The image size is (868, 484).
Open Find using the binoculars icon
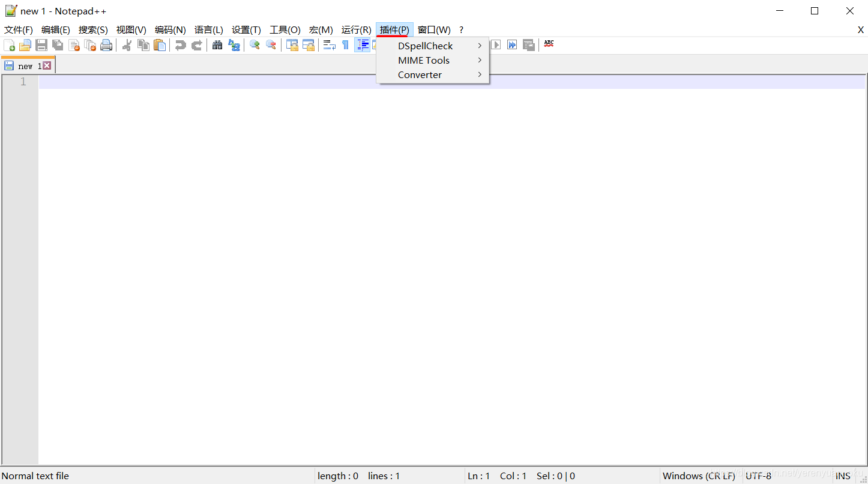coord(217,44)
